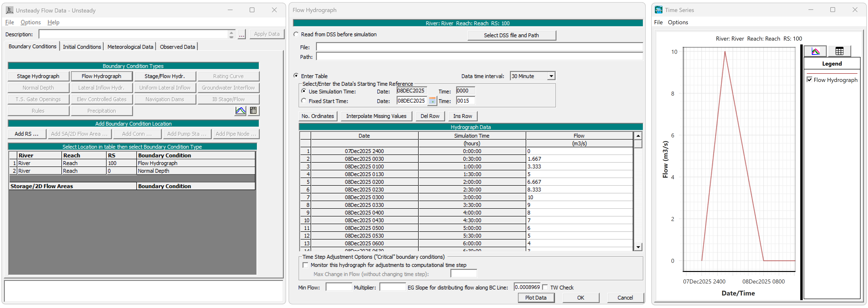Click simulation time cell 4:30:00
The width and height of the screenshot is (868, 308).
472,220
